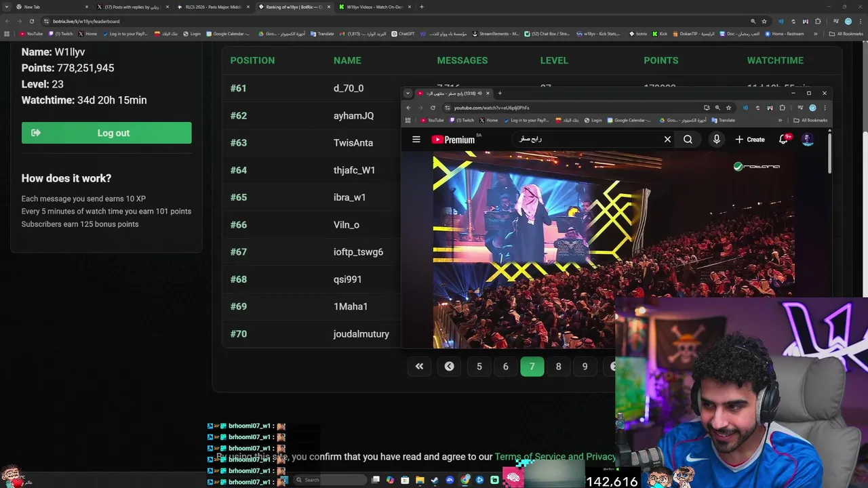
Task: Open Google Chrome from the taskbar
Action: click(x=465, y=480)
